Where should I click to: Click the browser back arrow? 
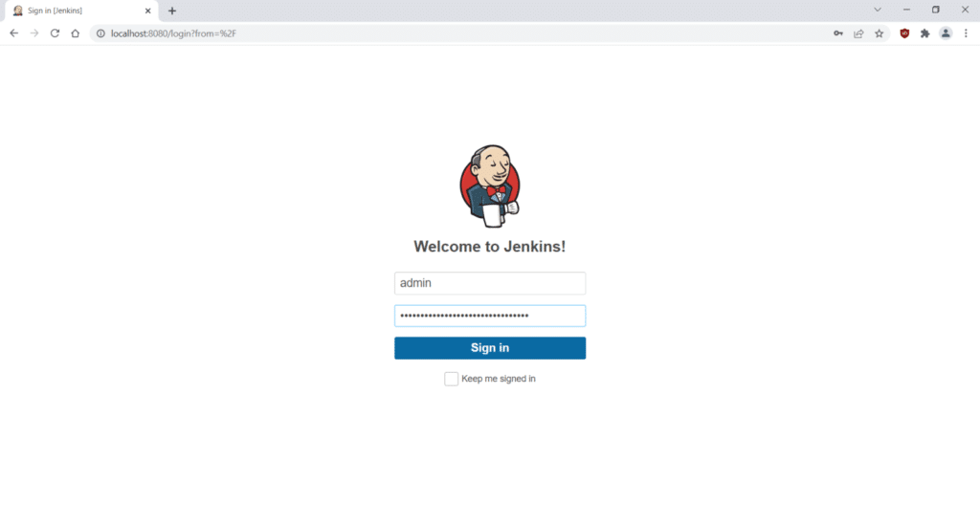13,33
